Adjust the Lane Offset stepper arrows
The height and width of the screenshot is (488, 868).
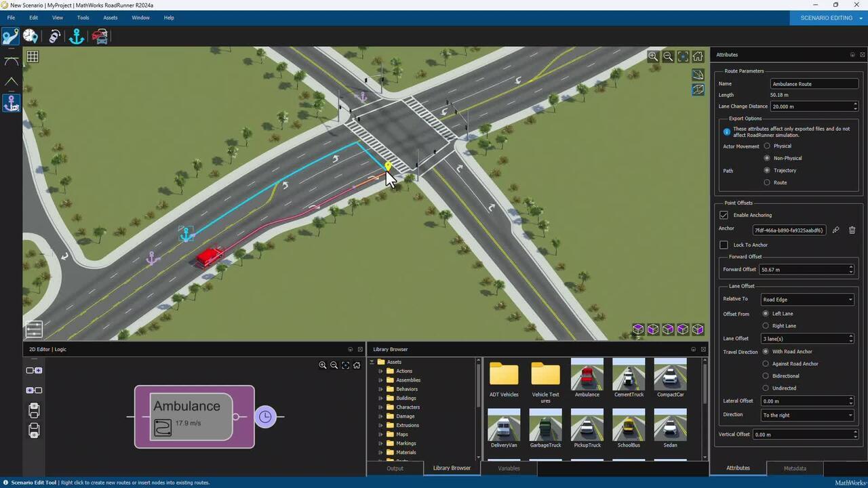(x=851, y=338)
